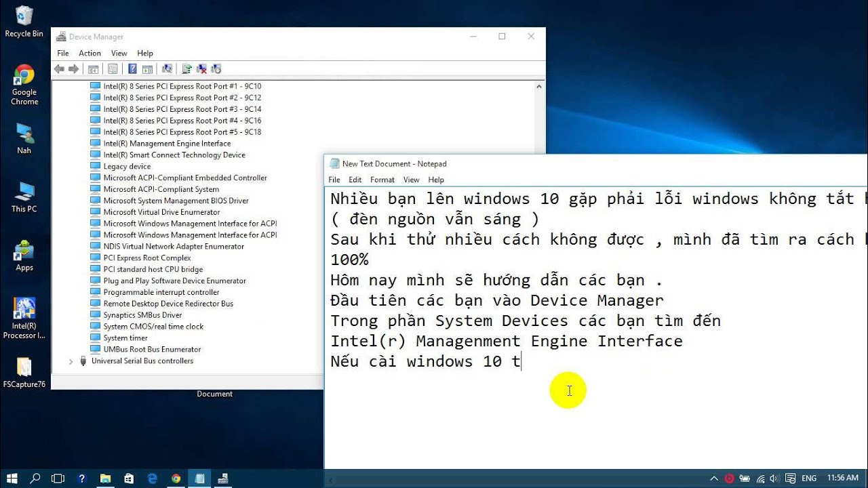The height and width of the screenshot is (488, 868).
Task: Click the 11:56 AM taskbar clock
Action: click(843, 479)
